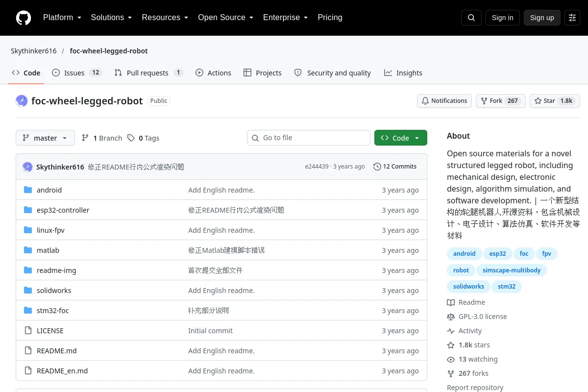Select the simscape-multibody topic tag
The height and width of the screenshot is (392, 588).
coord(512,270)
